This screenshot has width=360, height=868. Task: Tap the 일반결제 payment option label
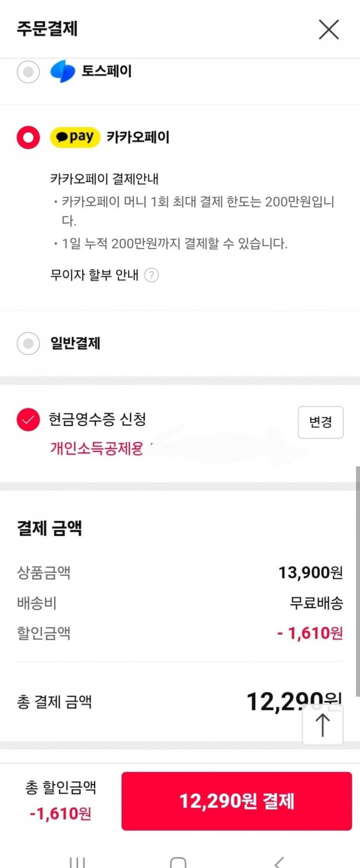(75, 344)
